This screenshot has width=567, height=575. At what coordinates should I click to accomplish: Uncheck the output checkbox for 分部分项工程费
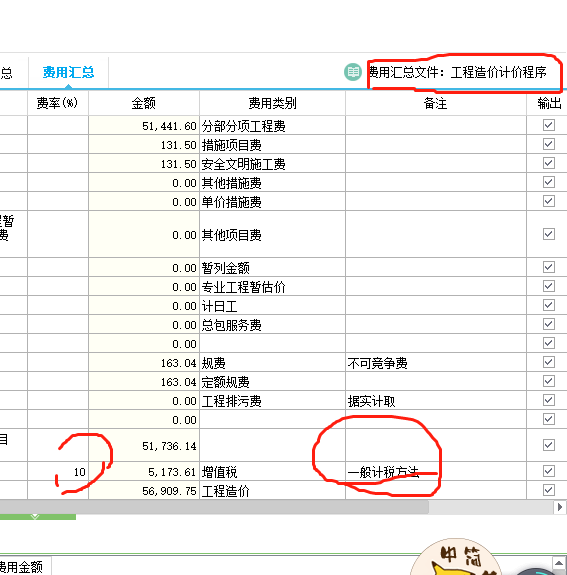pyautogui.click(x=549, y=125)
